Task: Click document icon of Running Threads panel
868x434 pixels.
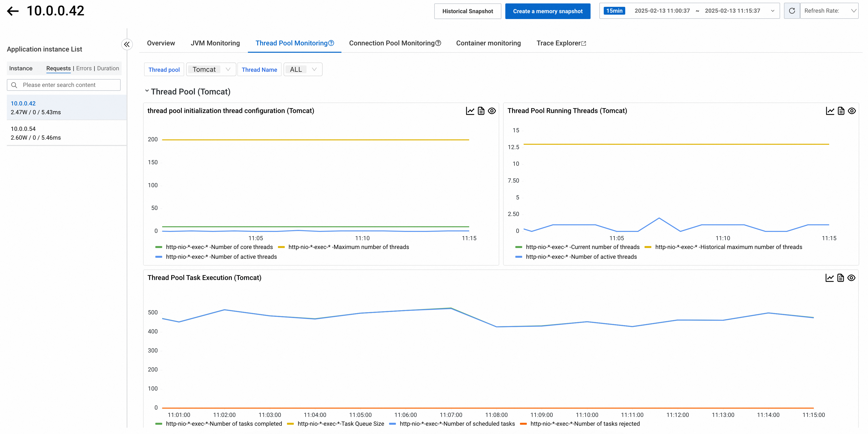Action: (841, 111)
